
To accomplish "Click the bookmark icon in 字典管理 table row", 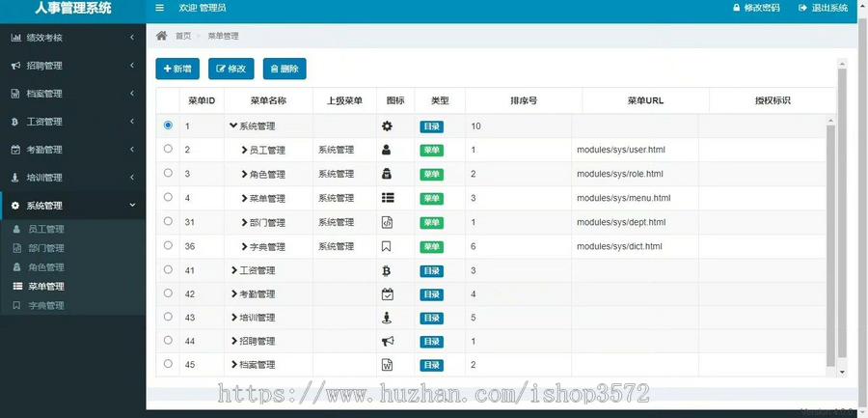I will coord(387,246).
